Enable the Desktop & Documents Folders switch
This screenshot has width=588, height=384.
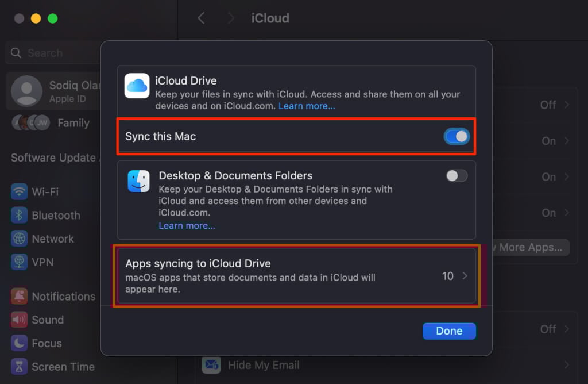pyautogui.click(x=457, y=176)
